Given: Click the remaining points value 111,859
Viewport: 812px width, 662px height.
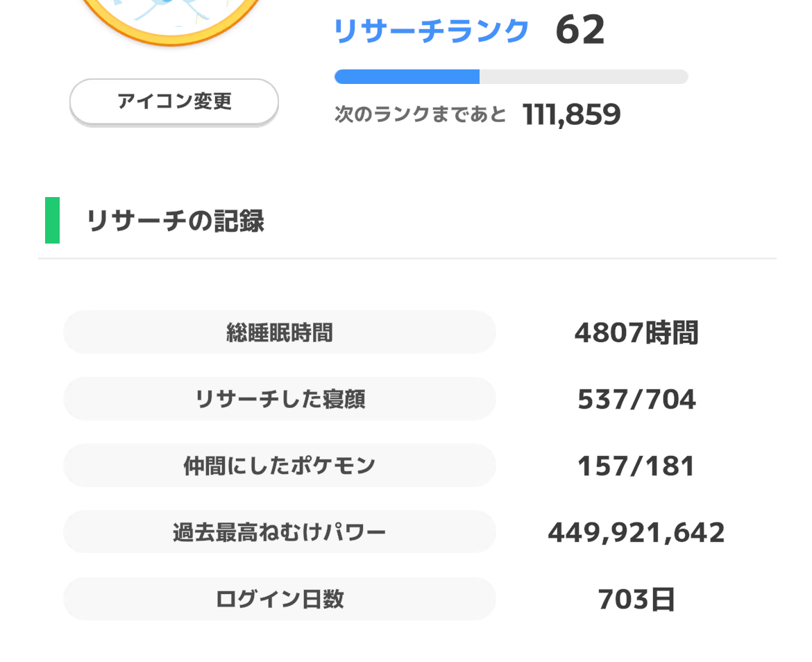Looking at the screenshot, I should [x=571, y=114].
